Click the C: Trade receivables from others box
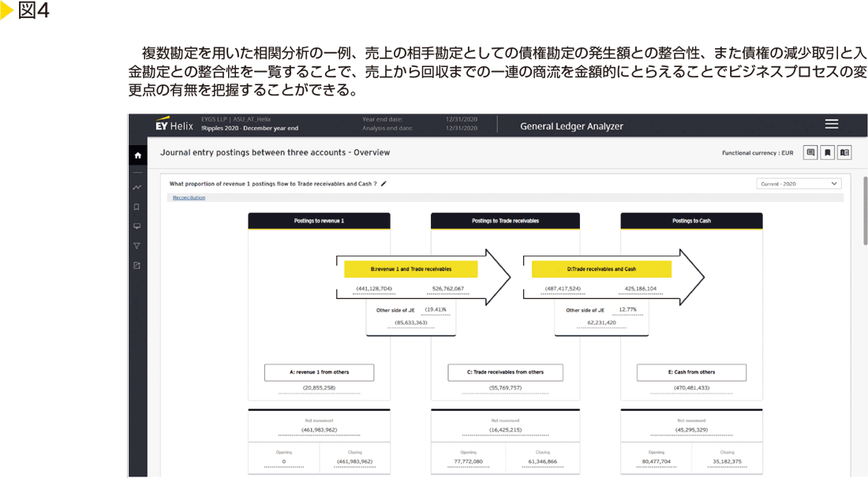This screenshot has width=868, height=478. coord(506,372)
